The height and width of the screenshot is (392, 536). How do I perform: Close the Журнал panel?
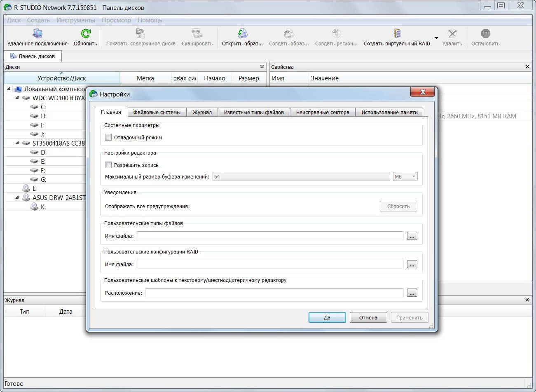point(527,300)
